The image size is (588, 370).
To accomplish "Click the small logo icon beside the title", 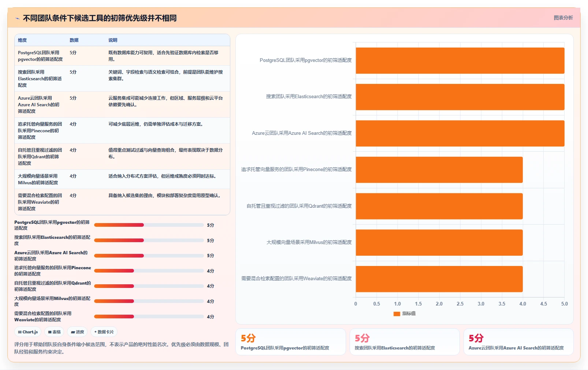I will 17,18.
